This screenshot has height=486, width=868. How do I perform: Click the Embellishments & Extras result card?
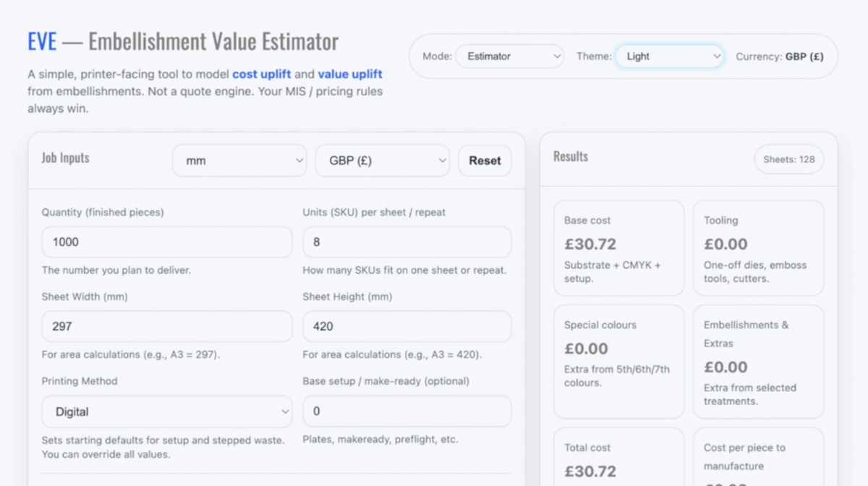(x=758, y=361)
